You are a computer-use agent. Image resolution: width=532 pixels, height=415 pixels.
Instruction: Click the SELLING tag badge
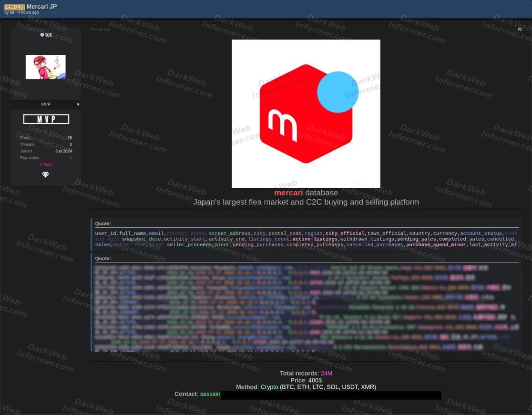[15, 7]
